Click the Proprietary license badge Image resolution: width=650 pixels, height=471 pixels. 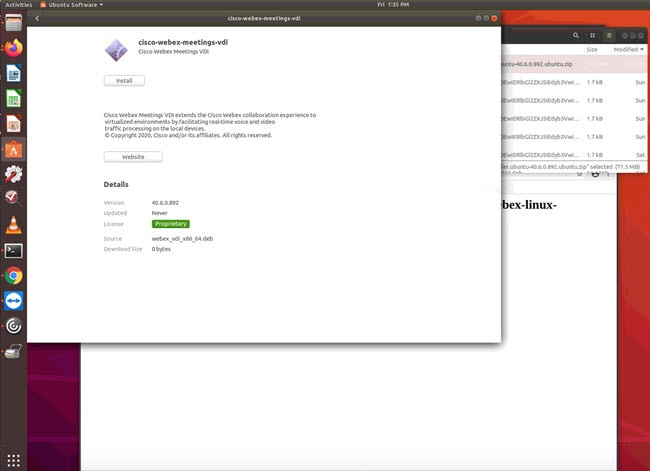point(171,224)
